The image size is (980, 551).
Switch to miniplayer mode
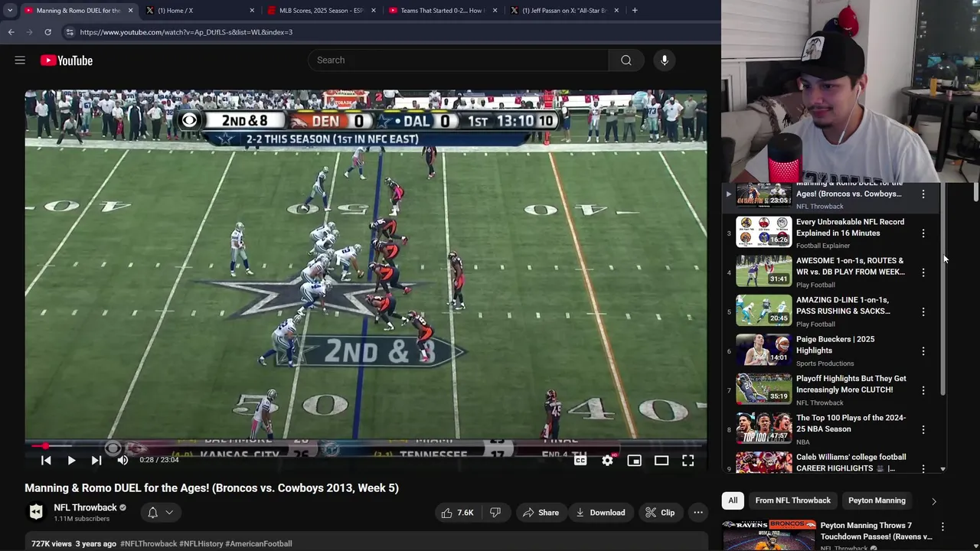coord(634,460)
